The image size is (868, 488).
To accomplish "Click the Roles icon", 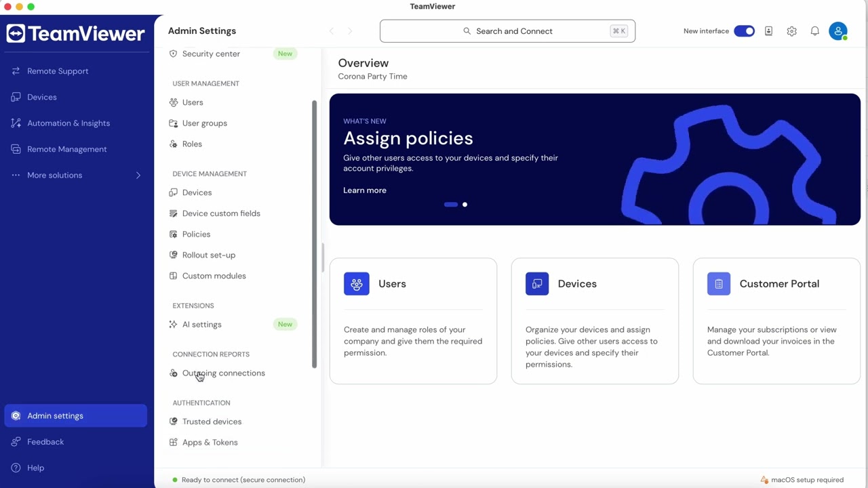I will 173,144.
